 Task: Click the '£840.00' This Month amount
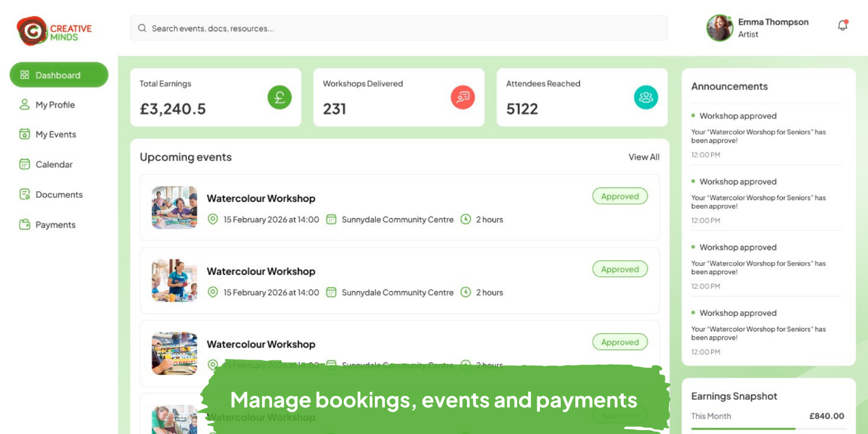point(827,416)
